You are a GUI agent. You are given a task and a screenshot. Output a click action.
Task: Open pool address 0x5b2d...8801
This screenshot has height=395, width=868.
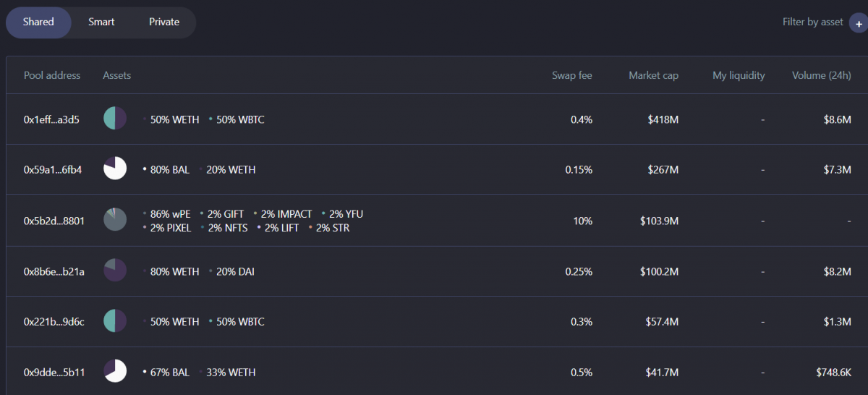point(54,221)
